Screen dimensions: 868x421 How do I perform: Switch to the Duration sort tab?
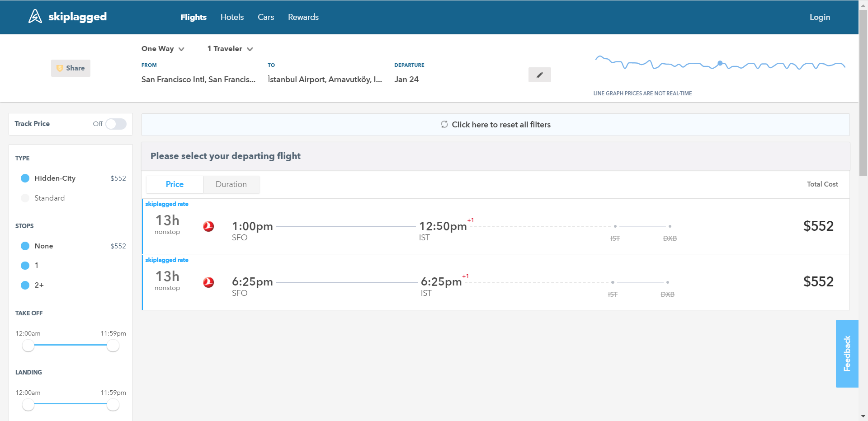(x=231, y=184)
